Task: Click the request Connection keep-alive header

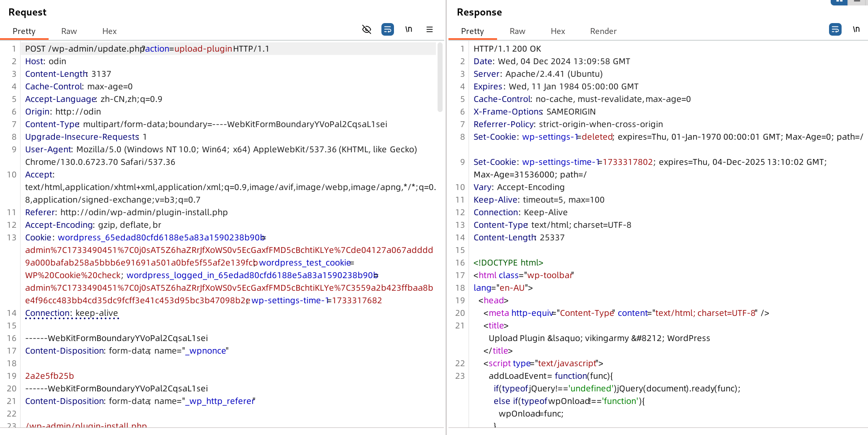Action: pos(71,313)
